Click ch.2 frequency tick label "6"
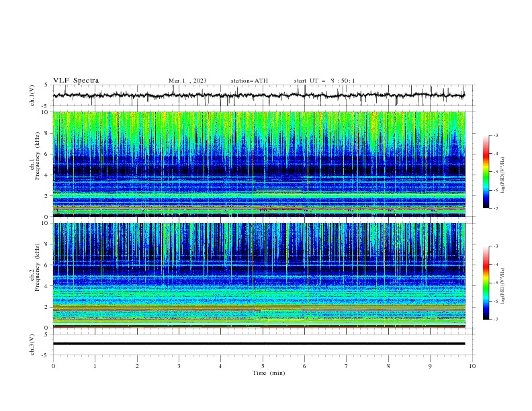 tap(48, 265)
